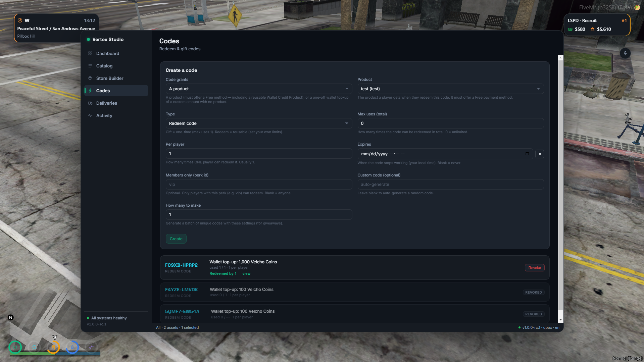
Task: Click the Activity pulse icon
Action: pyautogui.click(x=90, y=116)
